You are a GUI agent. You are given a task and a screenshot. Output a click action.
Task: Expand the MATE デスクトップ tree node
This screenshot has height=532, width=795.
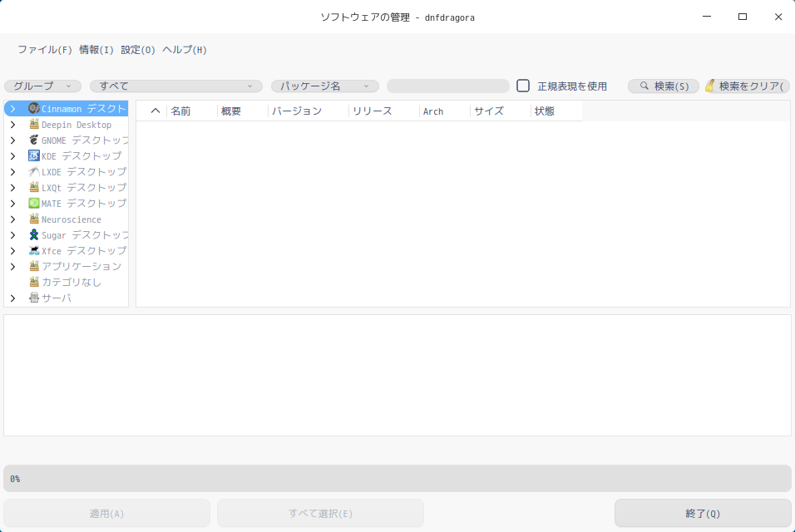(13, 203)
